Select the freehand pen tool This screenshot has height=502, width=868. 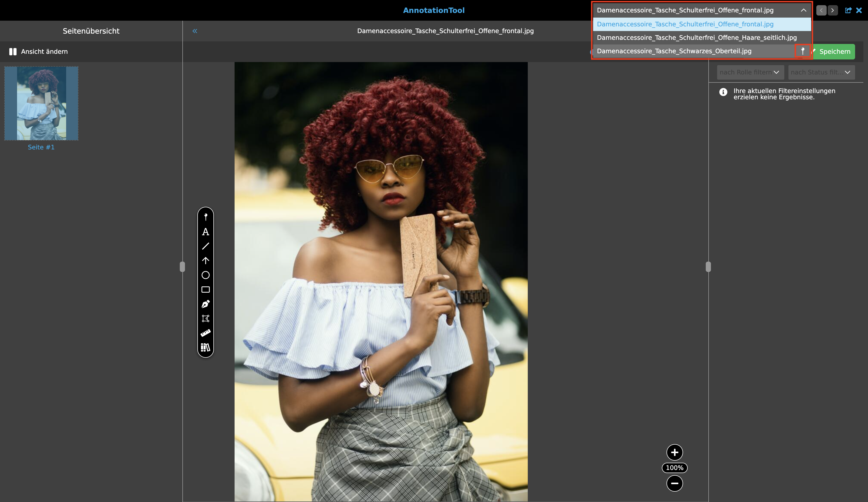click(206, 304)
